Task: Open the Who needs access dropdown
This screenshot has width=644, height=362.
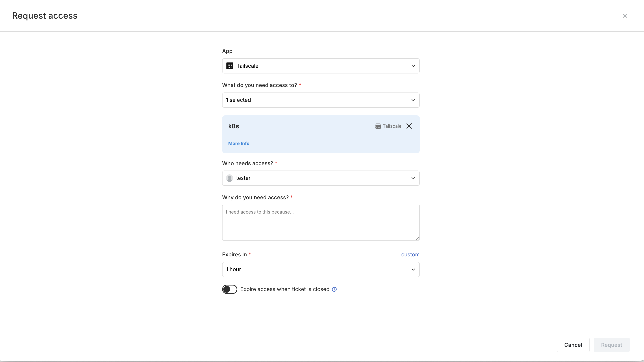Action: 321,178
